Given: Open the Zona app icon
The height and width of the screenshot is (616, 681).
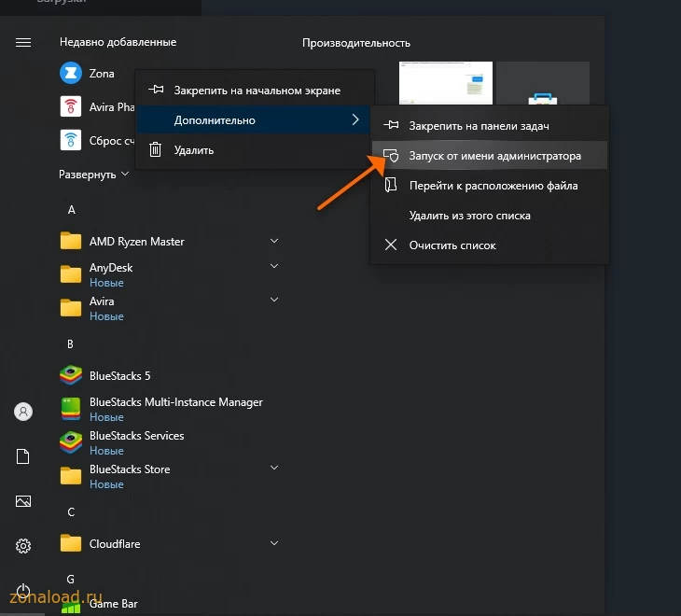Looking at the screenshot, I should (x=70, y=73).
